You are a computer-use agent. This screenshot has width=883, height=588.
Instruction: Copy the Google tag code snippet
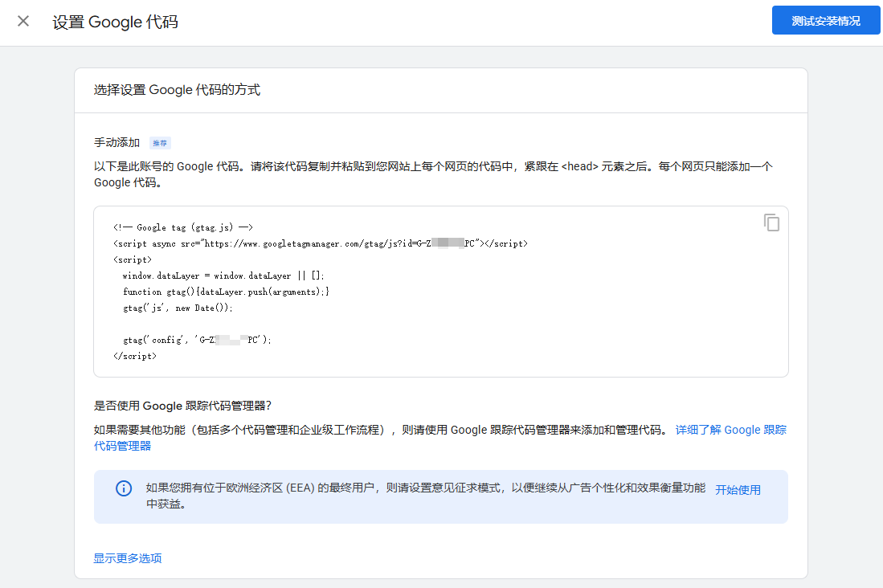(771, 223)
